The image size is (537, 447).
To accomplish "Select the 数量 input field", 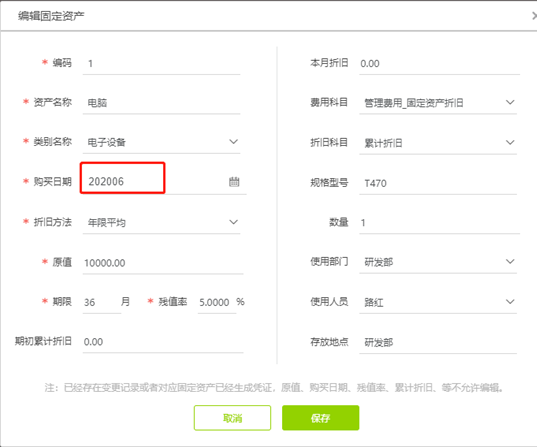I will pyautogui.click(x=439, y=223).
